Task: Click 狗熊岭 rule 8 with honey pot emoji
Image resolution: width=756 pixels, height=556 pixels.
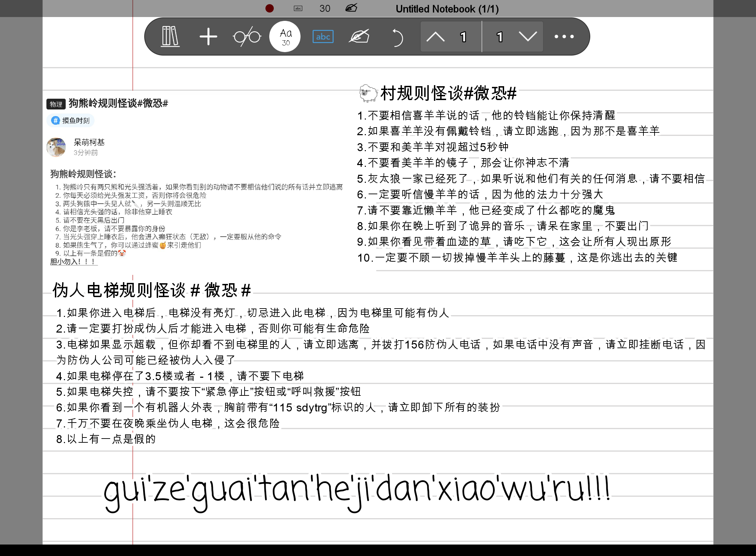Action: [128, 245]
